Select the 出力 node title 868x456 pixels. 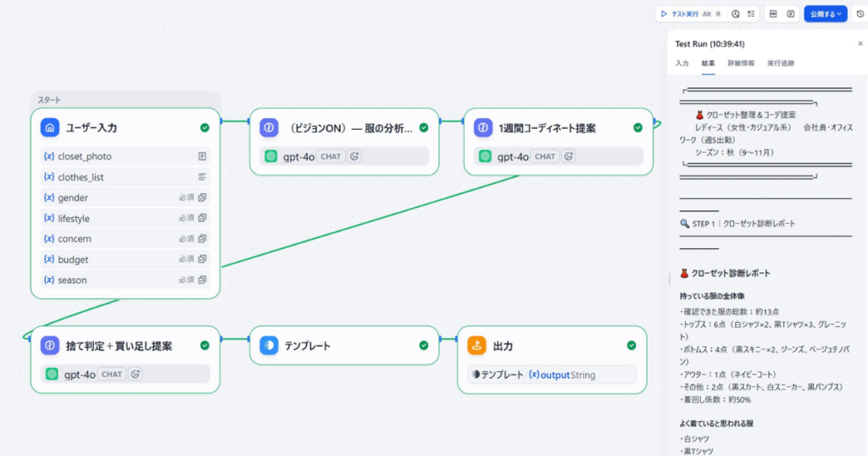tap(503, 346)
